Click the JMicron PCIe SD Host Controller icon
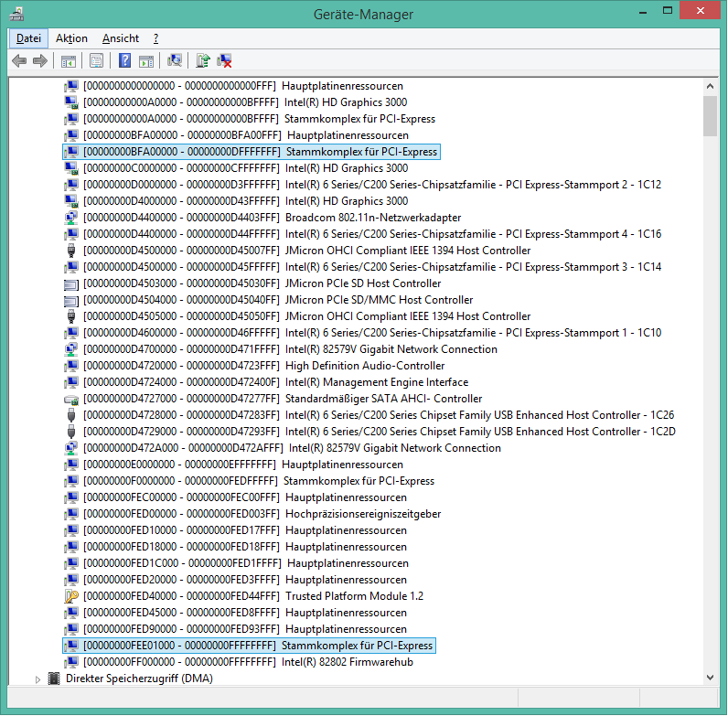The width and height of the screenshot is (728, 716). tap(71, 283)
